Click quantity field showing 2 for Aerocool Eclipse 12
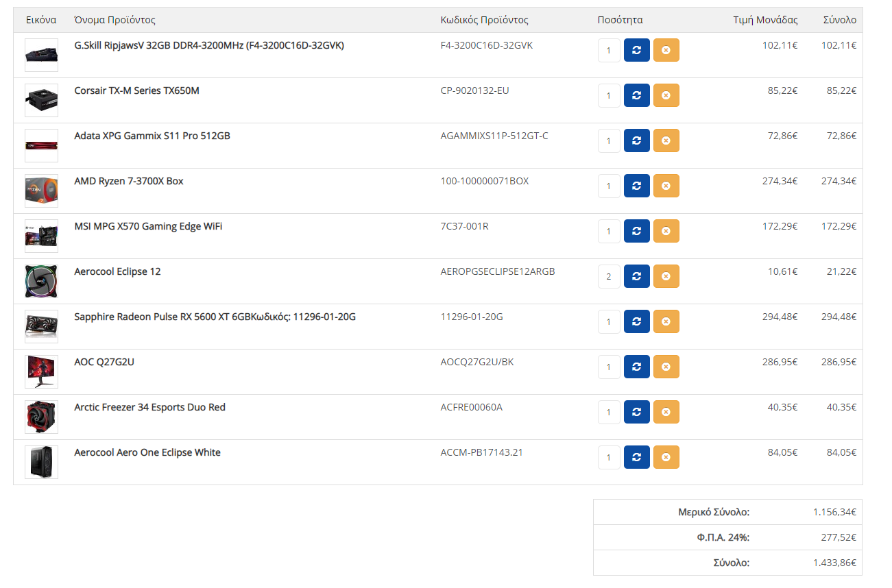 point(609,276)
